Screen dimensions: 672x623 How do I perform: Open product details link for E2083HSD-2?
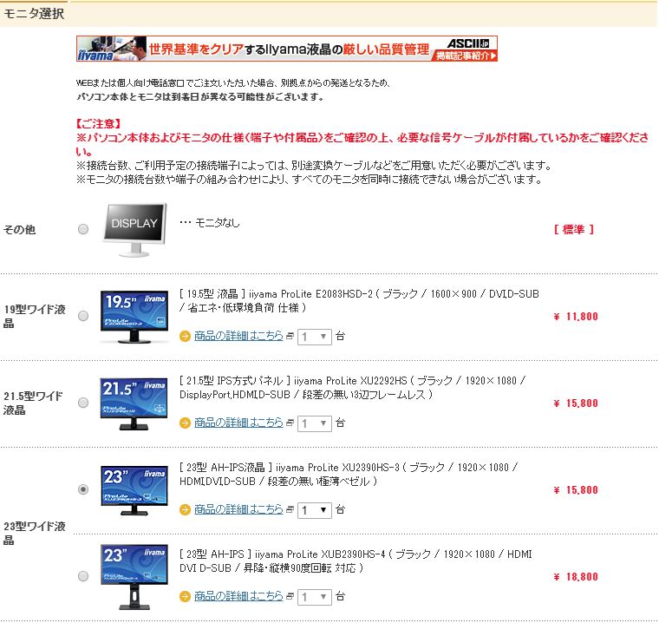[238, 336]
